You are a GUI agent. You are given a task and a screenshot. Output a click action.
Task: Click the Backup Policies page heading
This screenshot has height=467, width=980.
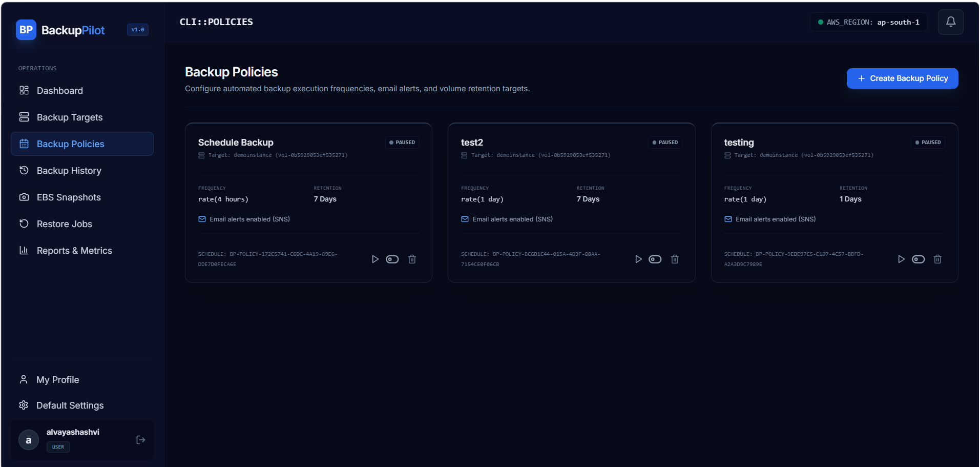point(232,72)
